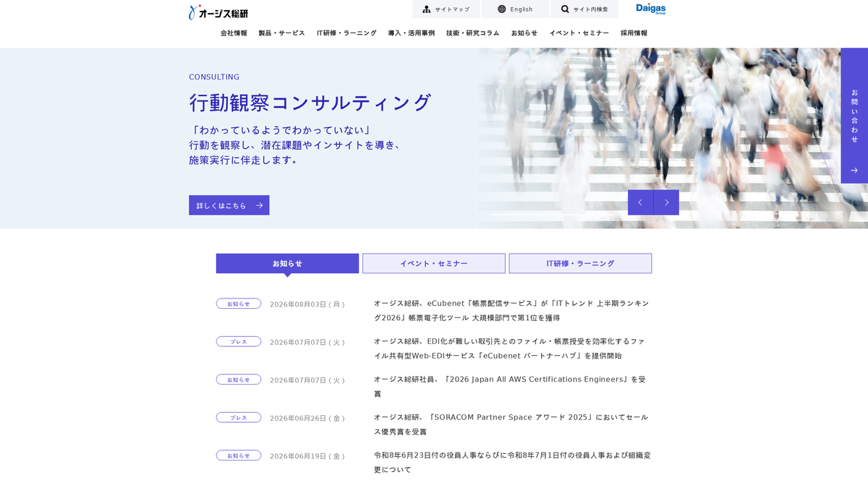
Task: Switch language to English
Action: tap(515, 9)
